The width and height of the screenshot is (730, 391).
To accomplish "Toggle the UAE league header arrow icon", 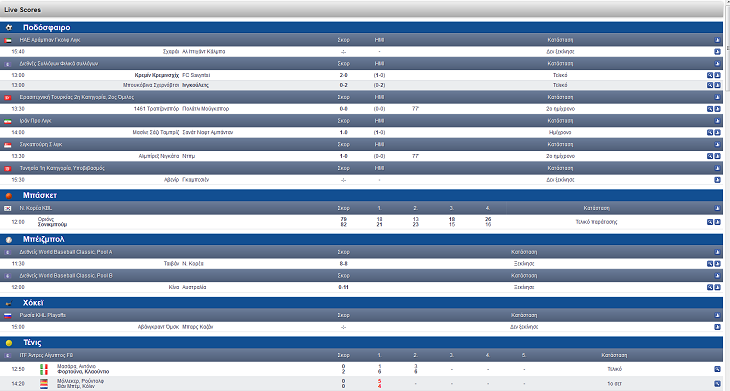I will click(717, 40).
